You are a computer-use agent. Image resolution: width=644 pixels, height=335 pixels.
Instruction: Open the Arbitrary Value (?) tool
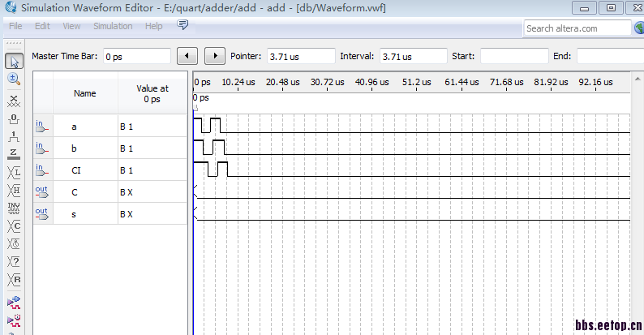14,262
